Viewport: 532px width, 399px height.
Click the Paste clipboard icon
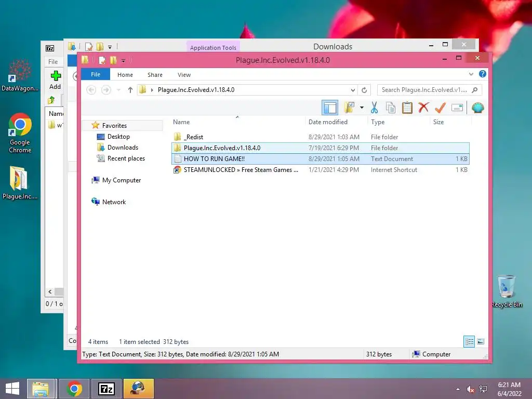pos(407,108)
